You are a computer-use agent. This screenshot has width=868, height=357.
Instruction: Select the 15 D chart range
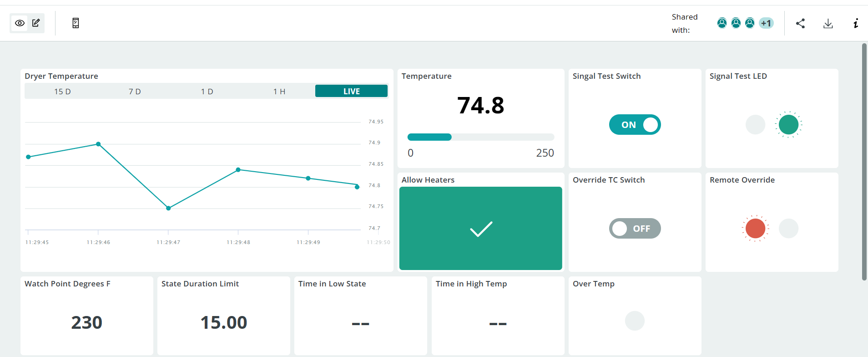tap(62, 92)
